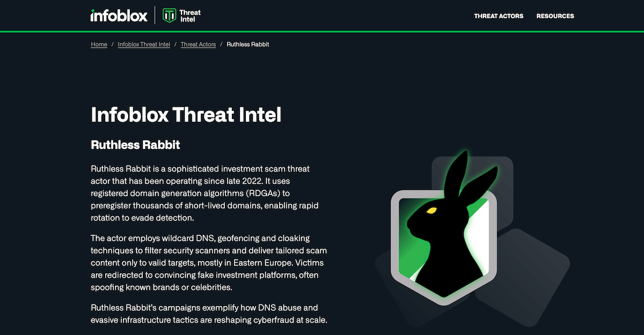Open the Infoblox Threat Intel breadcrumb link
This screenshot has width=644, height=335.
point(144,44)
